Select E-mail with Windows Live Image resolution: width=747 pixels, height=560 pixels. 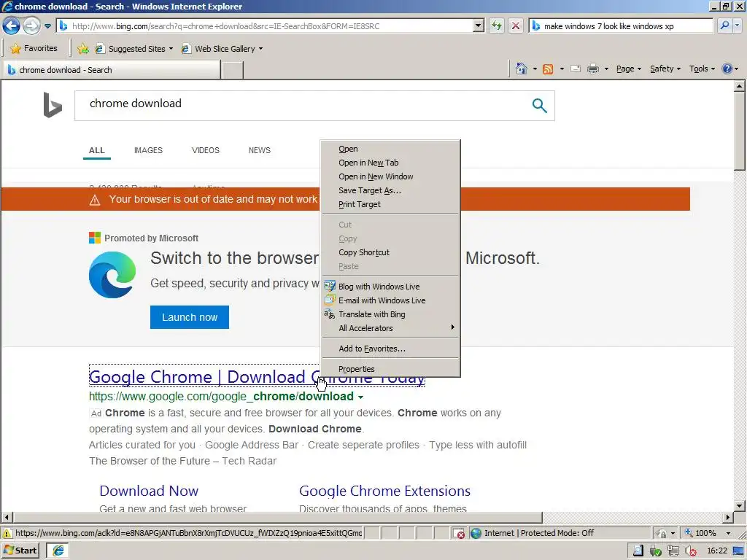tap(390, 300)
